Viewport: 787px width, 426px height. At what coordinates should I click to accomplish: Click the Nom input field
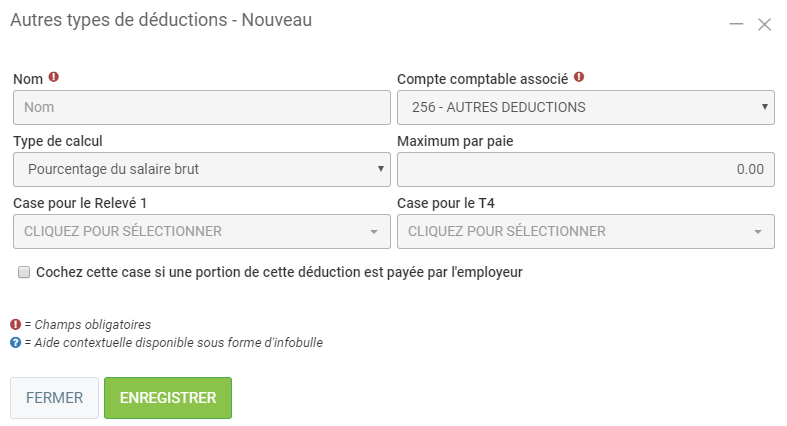coord(201,107)
